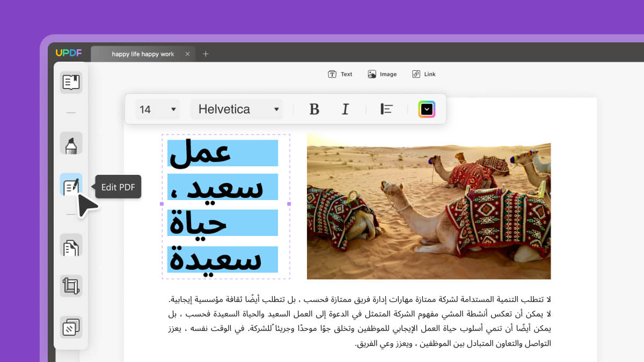Select the Edit PDF tool in the sidebar
Viewport: 644px width, 362px height.
pos(71,186)
